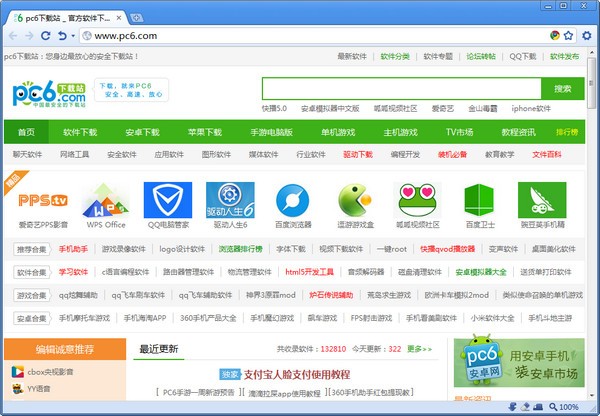This screenshot has height=416, width=600.
Task: Click the download arrow icon in status bar
Action: (513, 407)
